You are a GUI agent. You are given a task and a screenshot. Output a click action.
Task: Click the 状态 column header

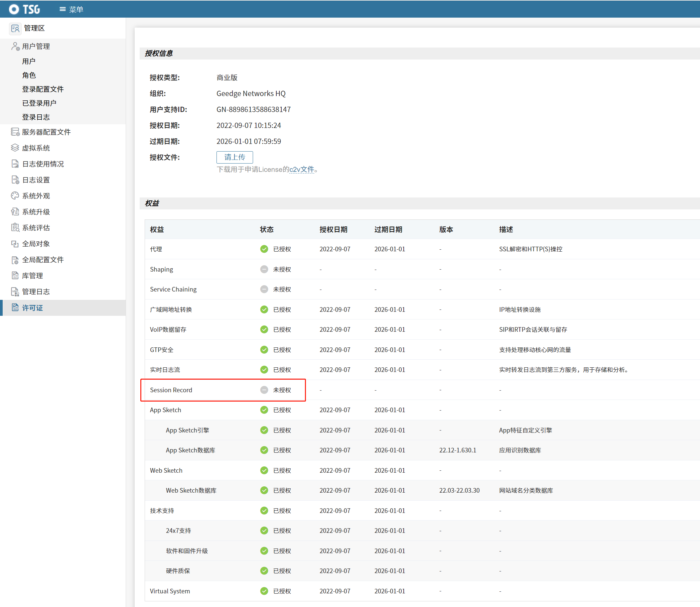click(267, 230)
